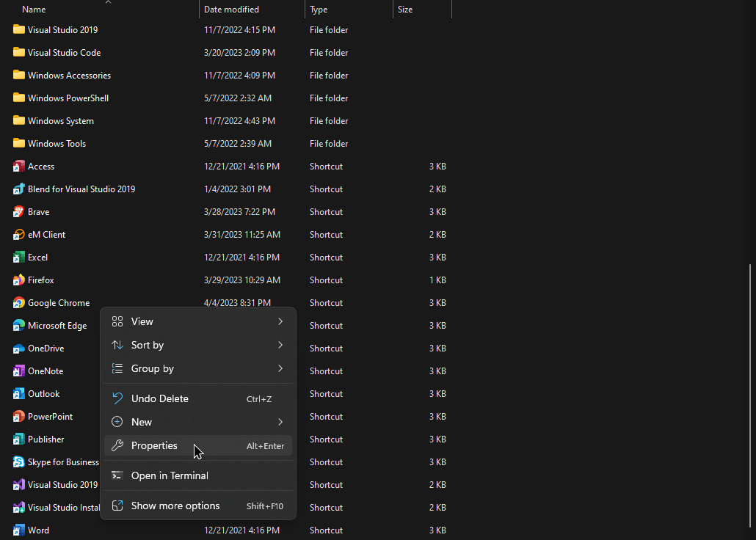
Task: Click the vertical scrollbar thumb
Action: point(749,395)
